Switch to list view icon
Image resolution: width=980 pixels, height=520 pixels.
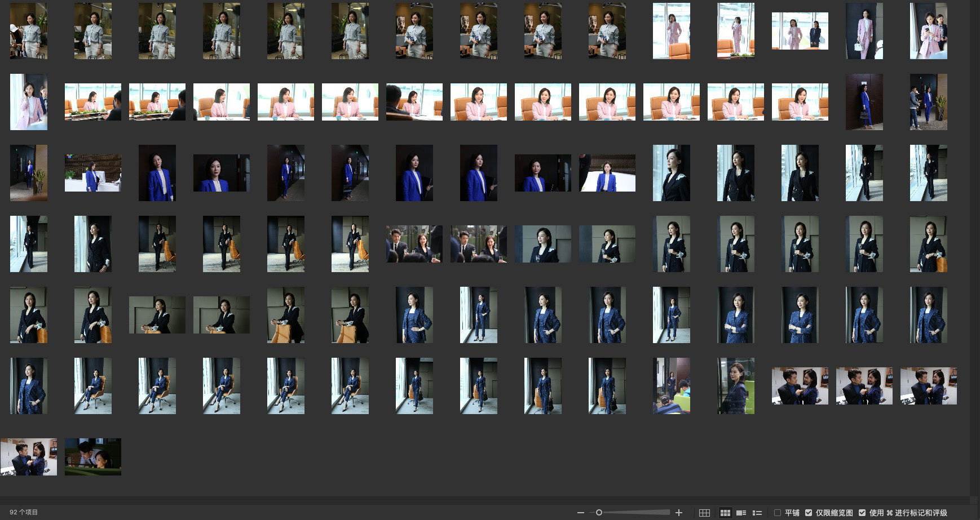pyautogui.click(x=757, y=513)
